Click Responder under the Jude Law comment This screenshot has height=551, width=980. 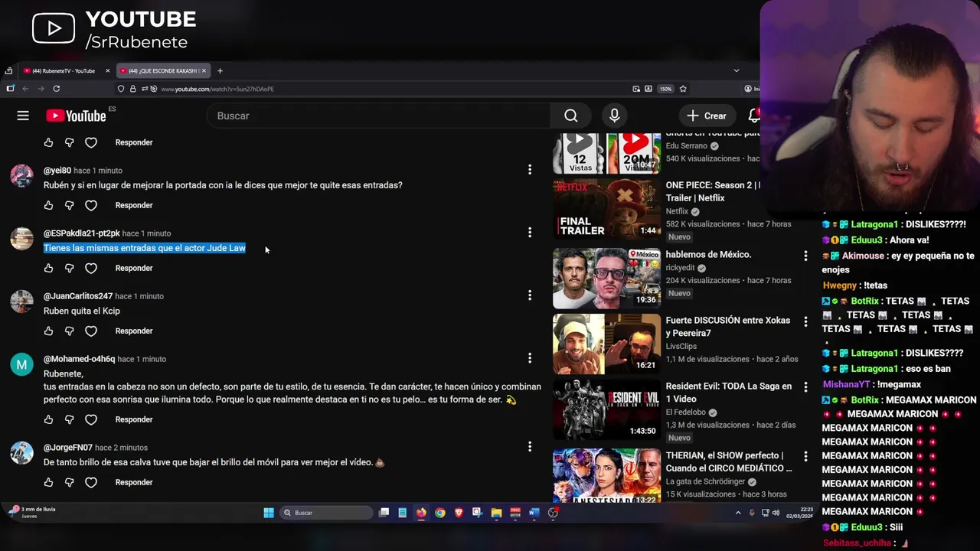[134, 268]
